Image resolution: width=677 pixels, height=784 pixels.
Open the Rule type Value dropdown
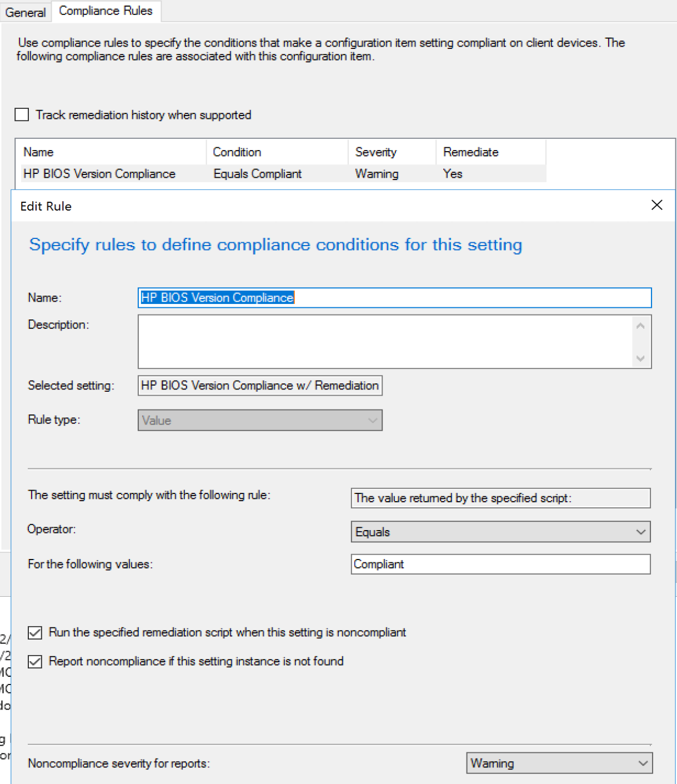pyautogui.click(x=259, y=421)
